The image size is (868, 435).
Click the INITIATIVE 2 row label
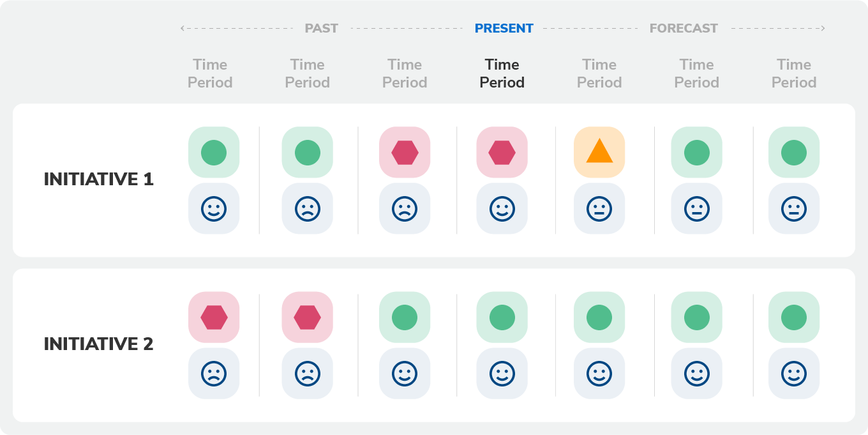point(99,344)
